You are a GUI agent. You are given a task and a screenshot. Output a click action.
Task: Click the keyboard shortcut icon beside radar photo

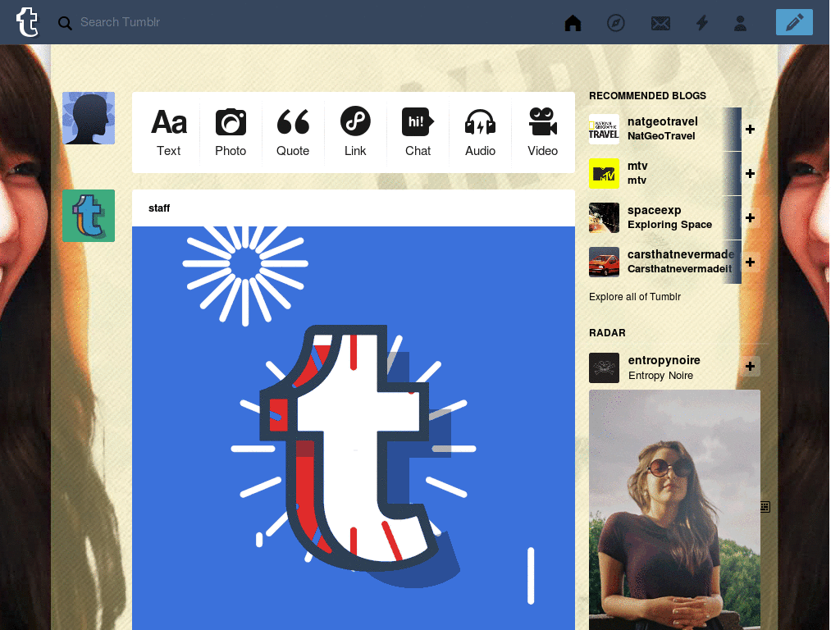765,507
